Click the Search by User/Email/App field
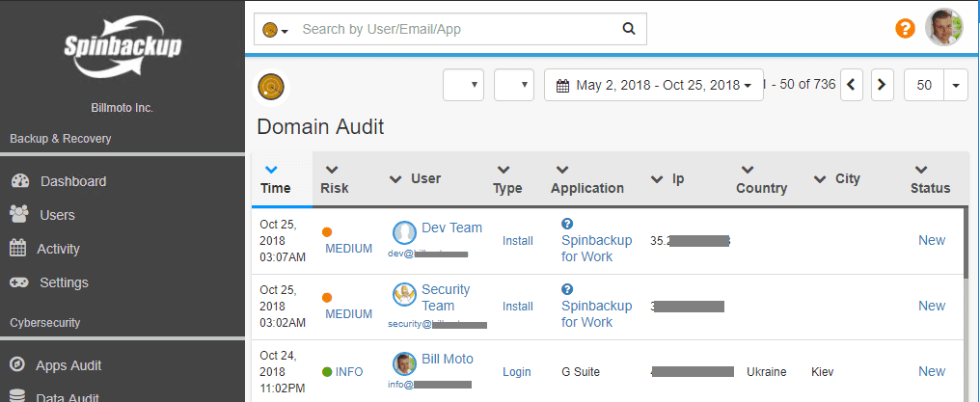Screen dimensions: 980x402 coord(453,29)
